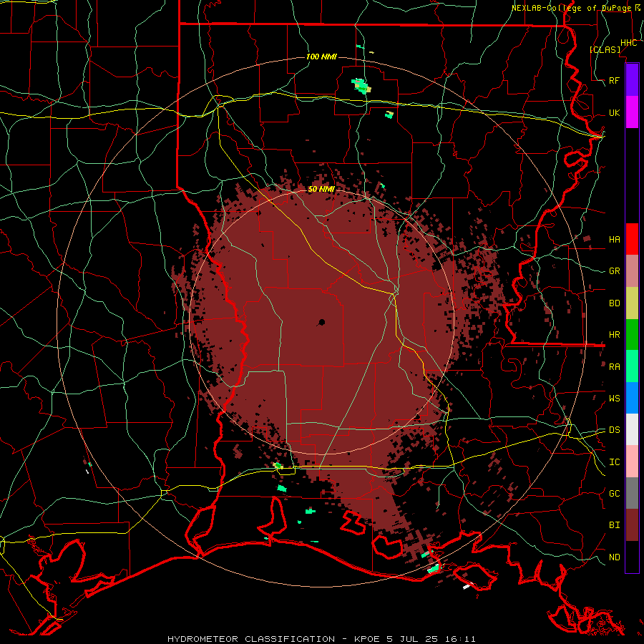Click the 'HHC' product code text
Screen dimensions: 644x644
(x=628, y=43)
